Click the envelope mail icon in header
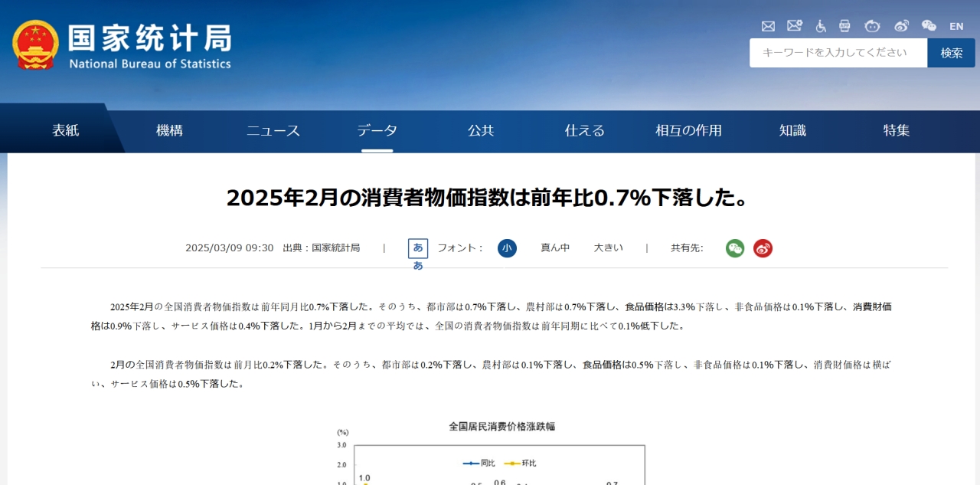 (x=768, y=26)
